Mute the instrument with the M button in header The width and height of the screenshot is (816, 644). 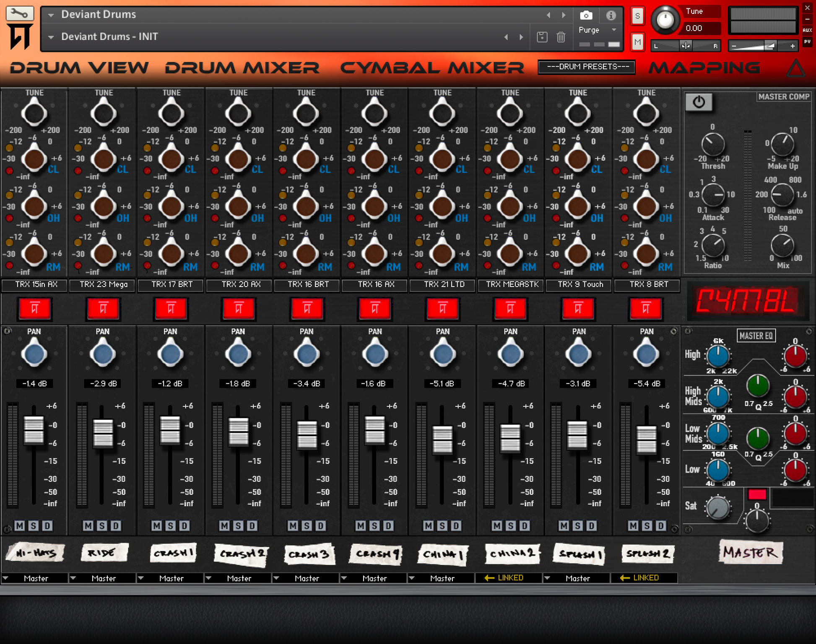tap(637, 42)
